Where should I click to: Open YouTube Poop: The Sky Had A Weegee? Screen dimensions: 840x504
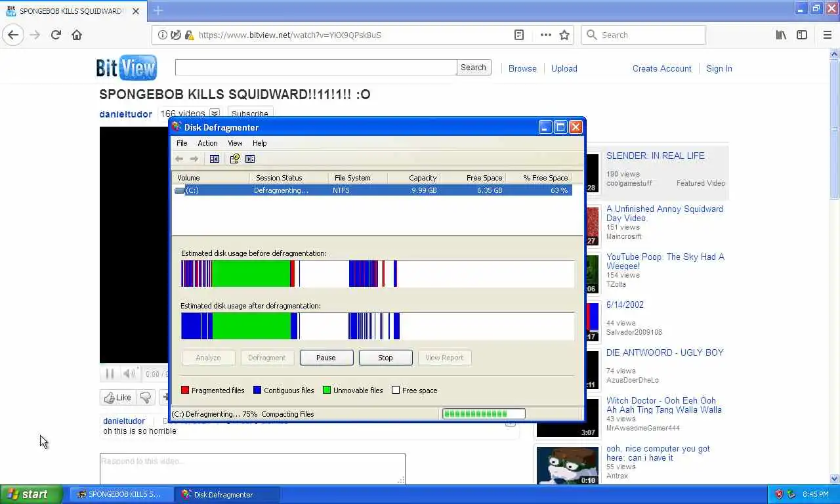coord(665,261)
